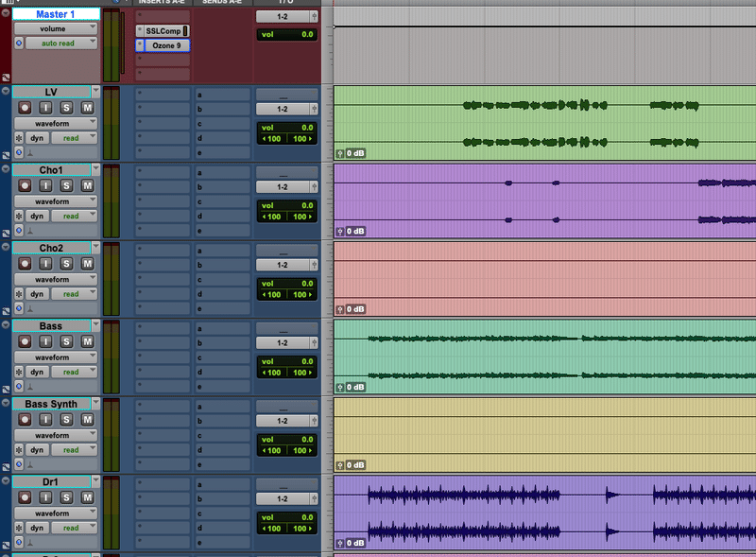Click the freeze snowflake icon on Bass track
This screenshot has width=756, height=557.
click(19, 373)
